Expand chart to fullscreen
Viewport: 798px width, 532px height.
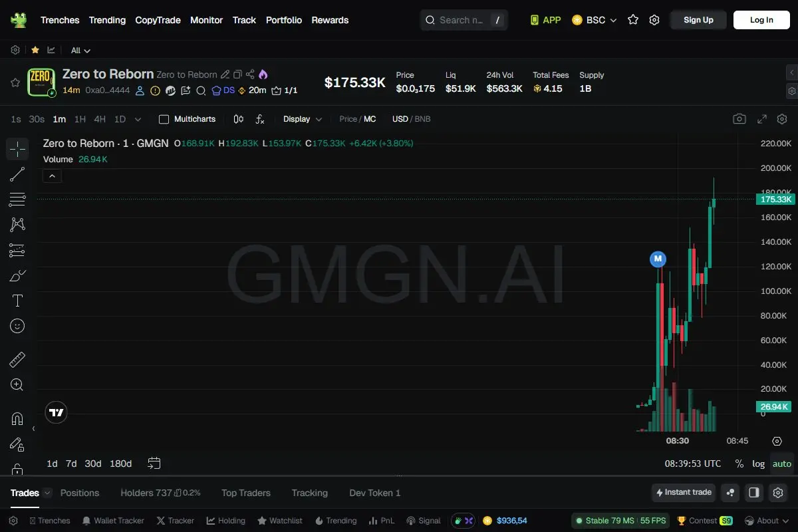762,119
